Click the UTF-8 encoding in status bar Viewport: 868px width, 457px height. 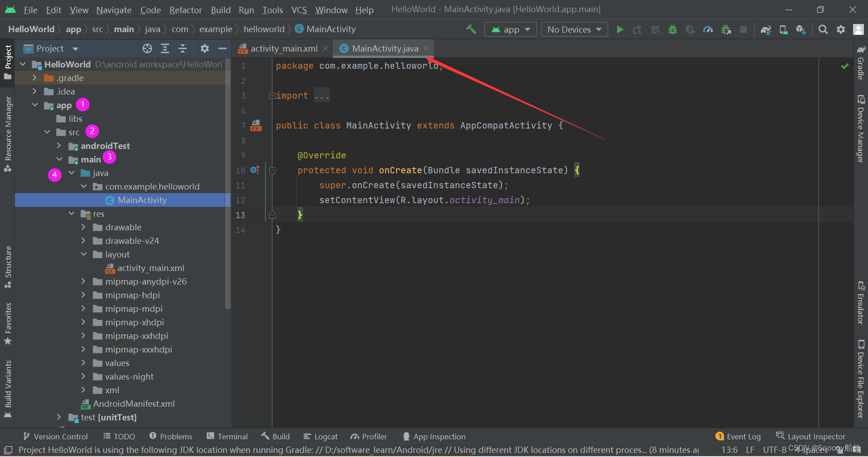click(775, 450)
